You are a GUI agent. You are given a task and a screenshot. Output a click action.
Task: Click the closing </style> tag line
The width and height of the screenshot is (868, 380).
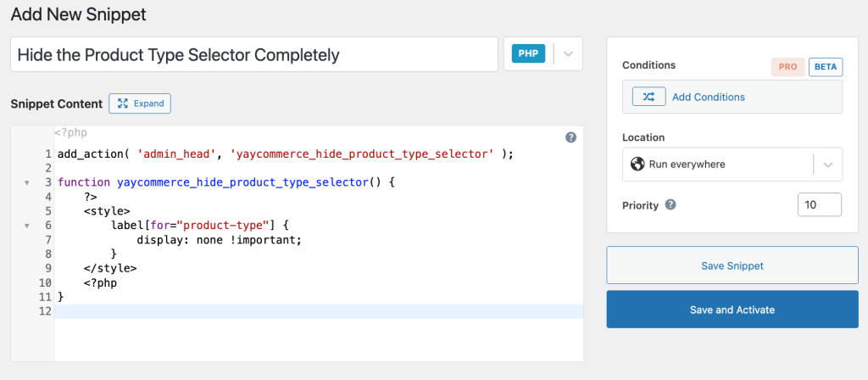coord(110,268)
